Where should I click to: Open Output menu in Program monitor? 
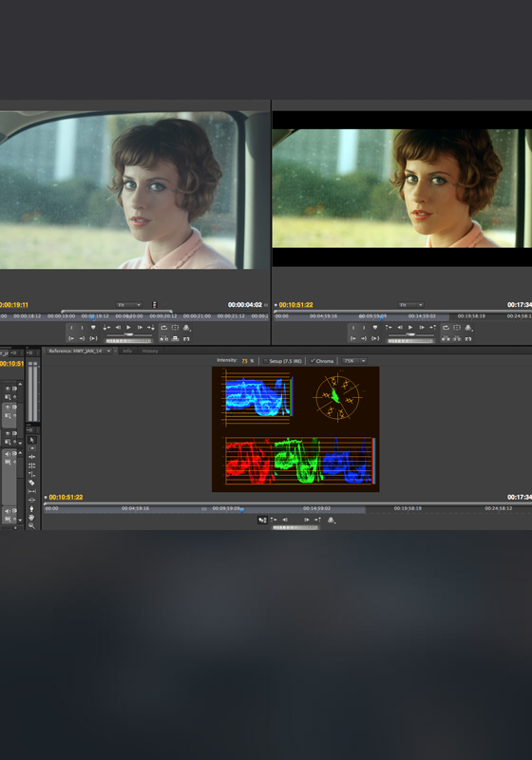[x=468, y=328]
